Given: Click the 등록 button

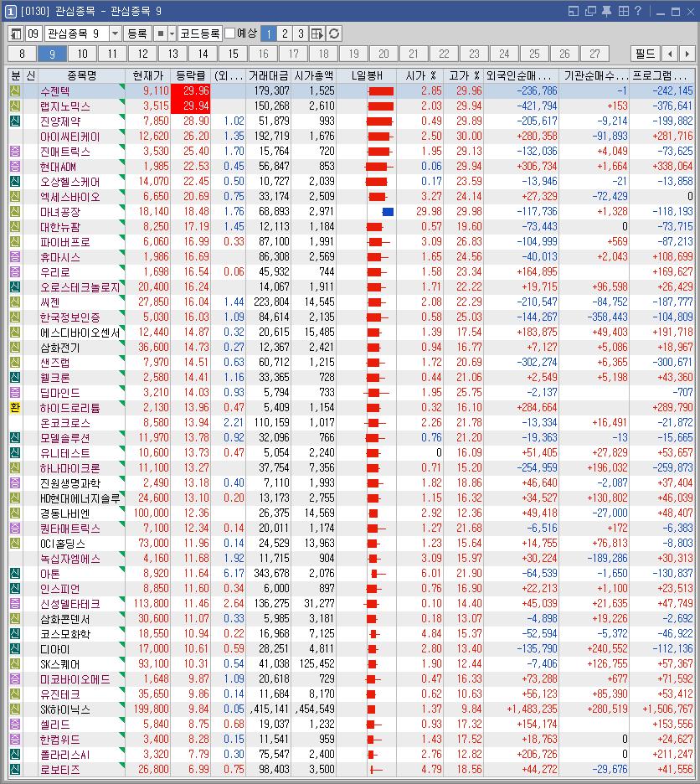Looking at the screenshot, I should [137, 34].
